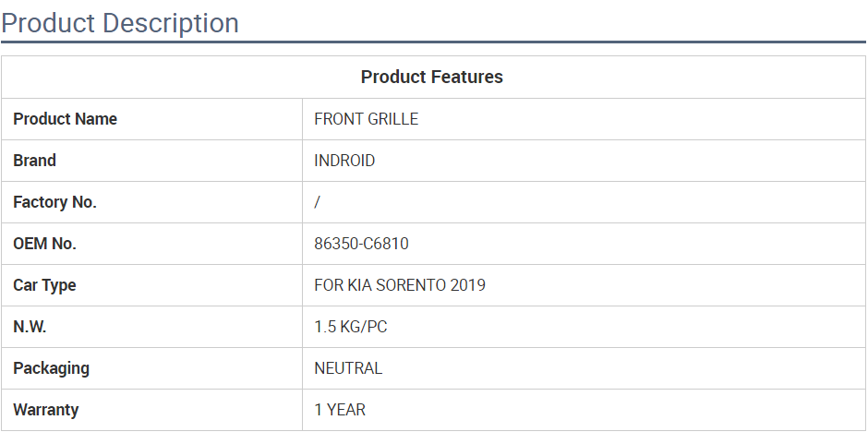The width and height of the screenshot is (868, 432).
Task: Select the Product Features table header
Action: pos(432,77)
